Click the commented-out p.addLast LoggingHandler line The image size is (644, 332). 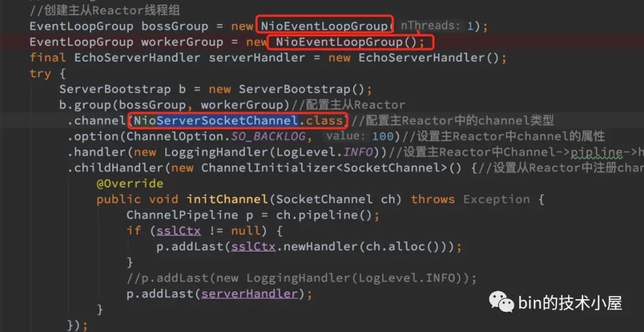pyautogui.click(x=302, y=278)
